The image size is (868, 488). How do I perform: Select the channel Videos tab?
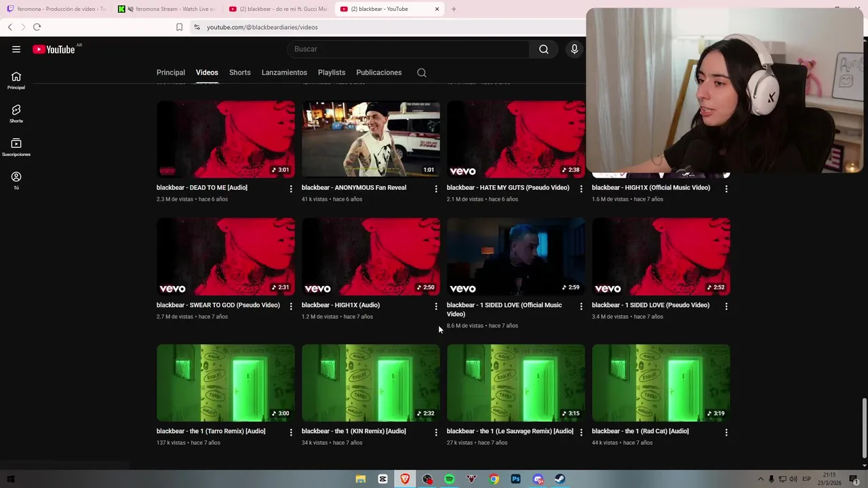point(207,73)
